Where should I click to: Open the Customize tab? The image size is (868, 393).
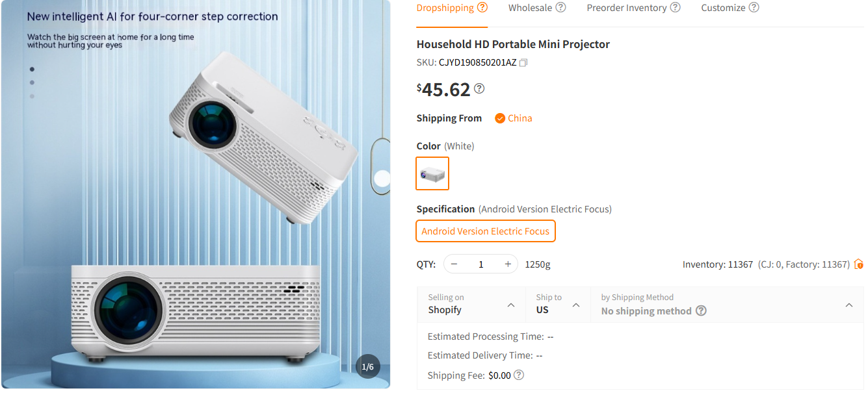click(x=722, y=7)
